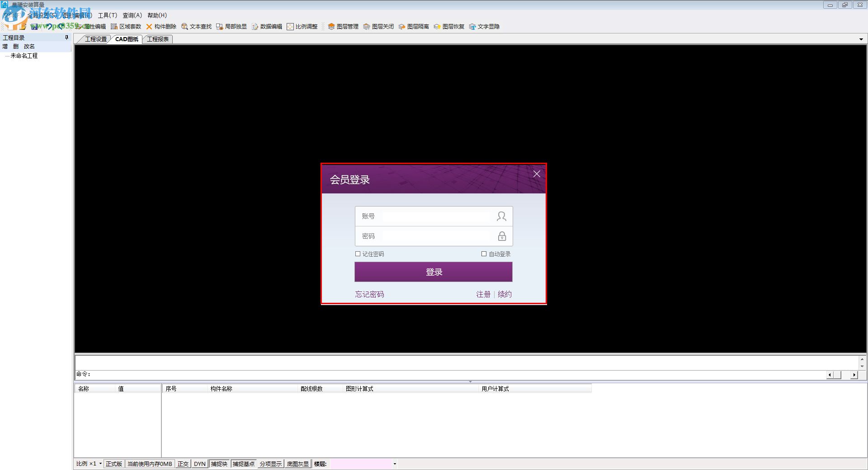
Task: Open the 帮助(H) menu
Action: pyautogui.click(x=157, y=15)
